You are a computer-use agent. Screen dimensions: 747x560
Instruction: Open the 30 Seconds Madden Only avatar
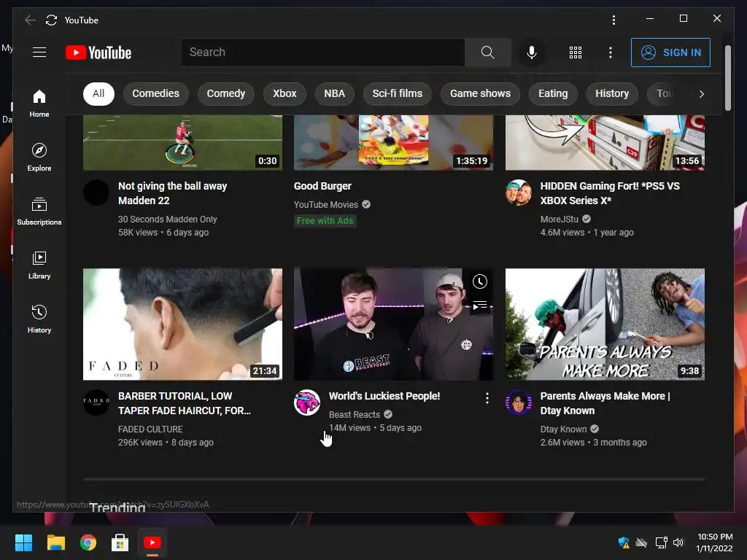(x=96, y=192)
